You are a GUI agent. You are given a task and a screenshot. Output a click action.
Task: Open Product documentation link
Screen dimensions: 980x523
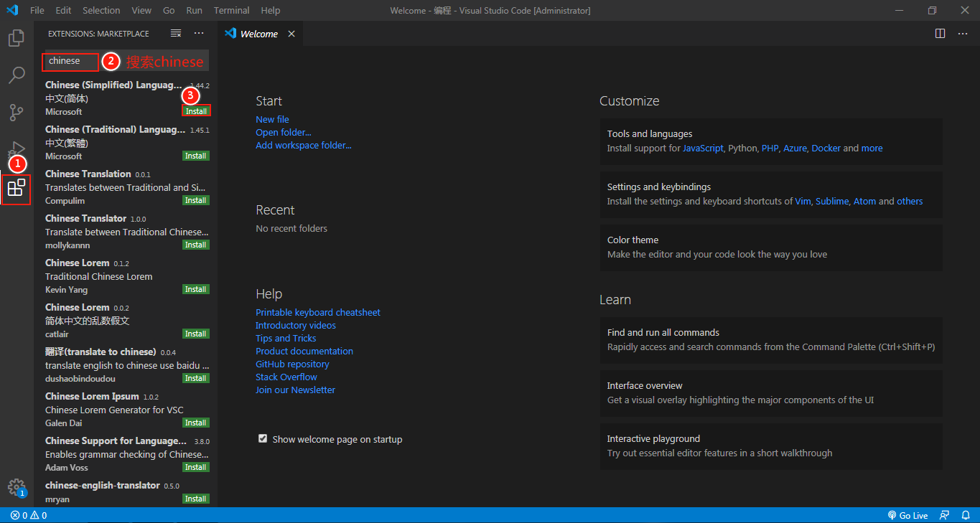pos(304,351)
